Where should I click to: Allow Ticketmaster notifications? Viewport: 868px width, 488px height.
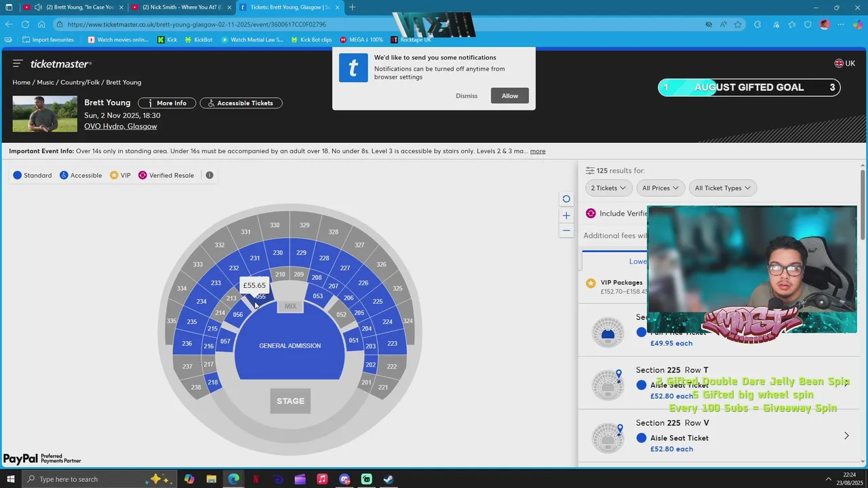[510, 96]
